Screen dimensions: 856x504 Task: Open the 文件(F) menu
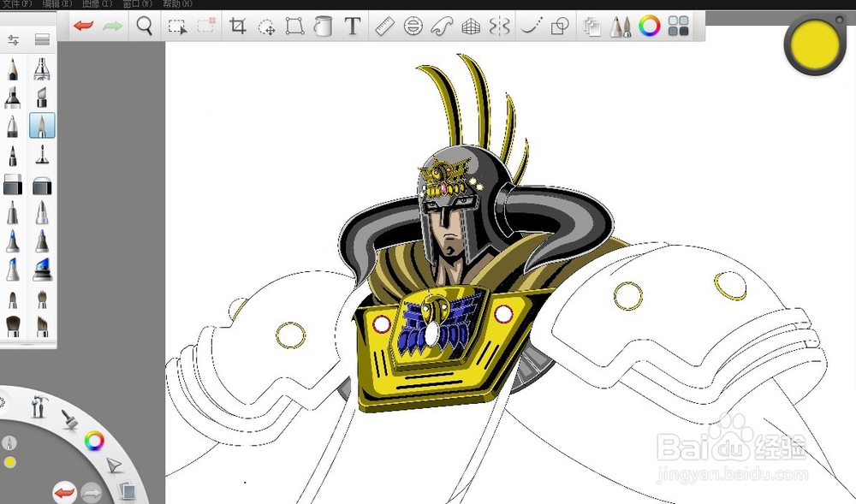pyautogui.click(x=16, y=3)
